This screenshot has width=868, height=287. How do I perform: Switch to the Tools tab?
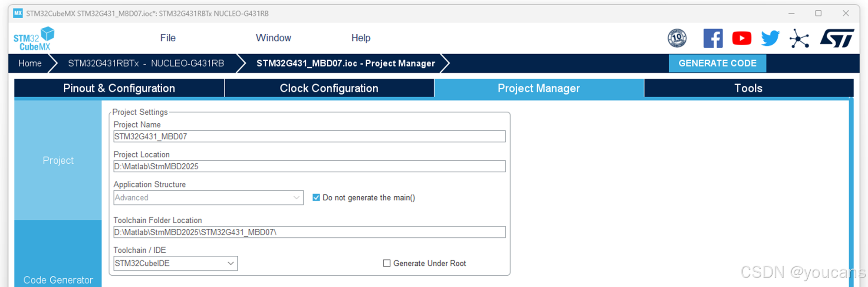tap(749, 88)
